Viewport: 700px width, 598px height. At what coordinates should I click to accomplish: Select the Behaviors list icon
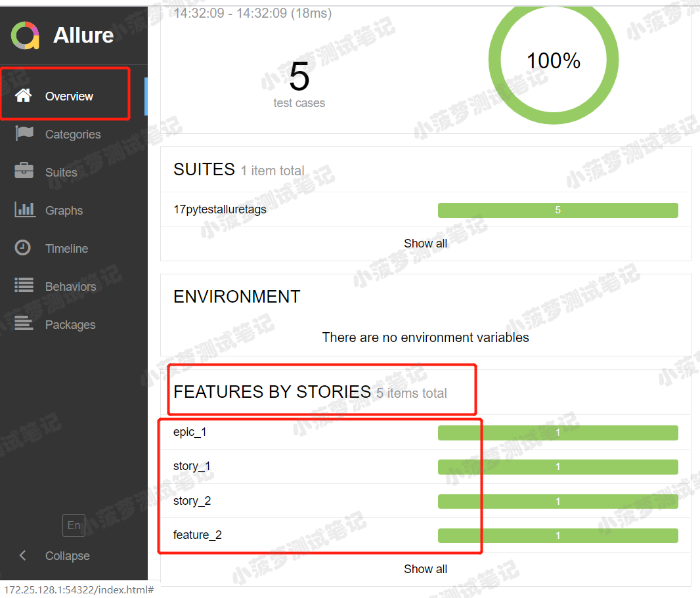(24, 286)
